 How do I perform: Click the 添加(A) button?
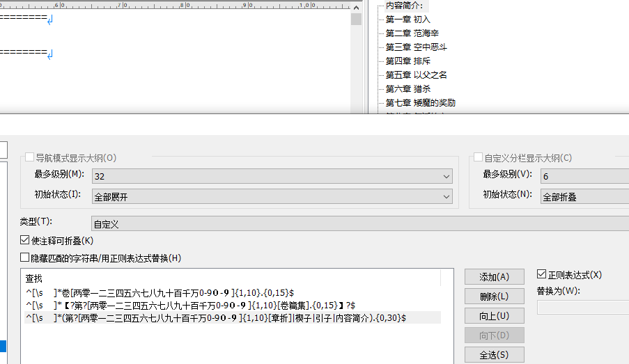(x=495, y=277)
